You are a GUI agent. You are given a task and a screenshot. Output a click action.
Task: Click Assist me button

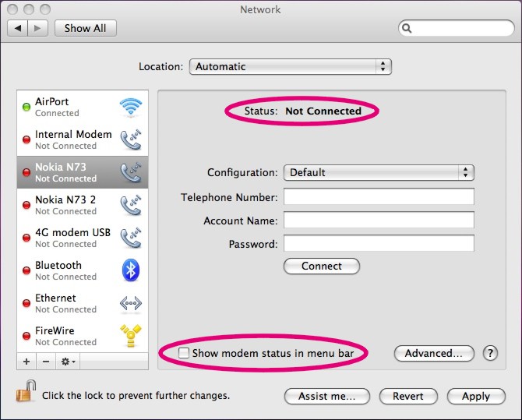(327, 396)
